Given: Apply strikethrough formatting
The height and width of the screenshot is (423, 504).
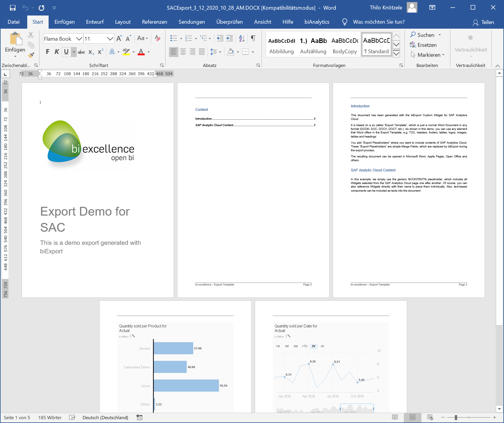Looking at the screenshot, I should tap(81, 52).
